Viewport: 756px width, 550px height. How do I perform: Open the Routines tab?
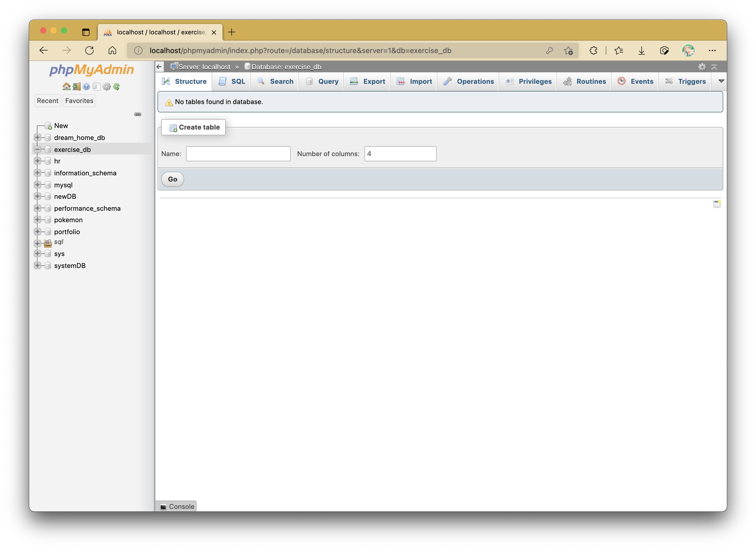coord(584,81)
